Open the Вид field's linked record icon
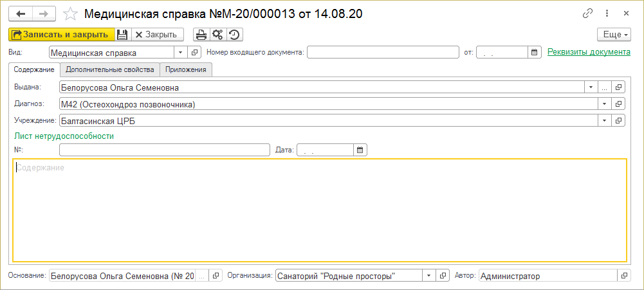The width and height of the screenshot is (644, 290). point(194,52)
